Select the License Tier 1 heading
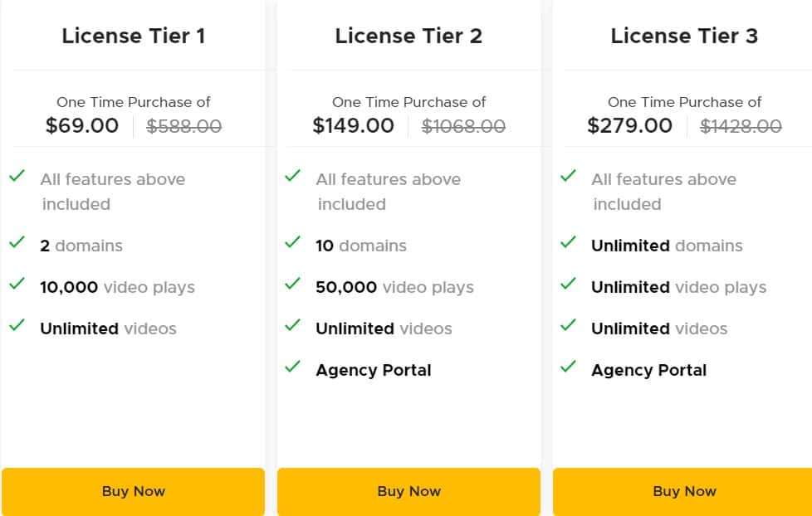The image size is (812, 516). click(x=133, y=36)
